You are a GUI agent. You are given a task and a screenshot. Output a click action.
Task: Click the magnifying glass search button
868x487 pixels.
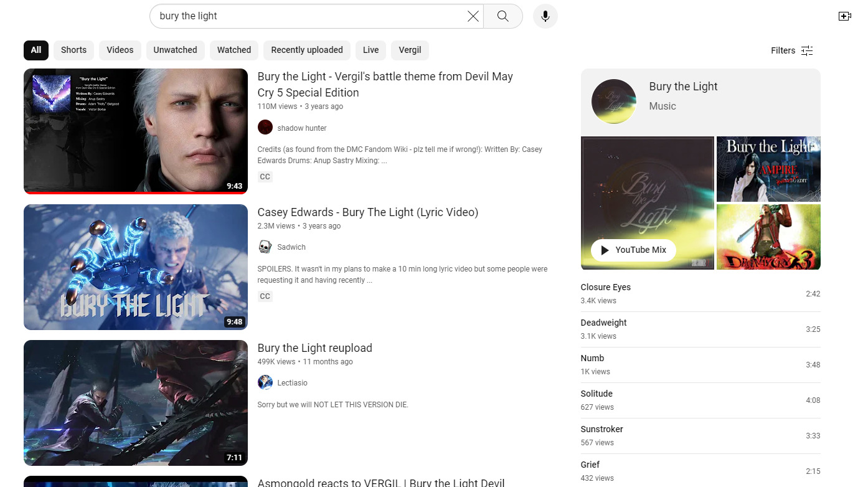503,16
